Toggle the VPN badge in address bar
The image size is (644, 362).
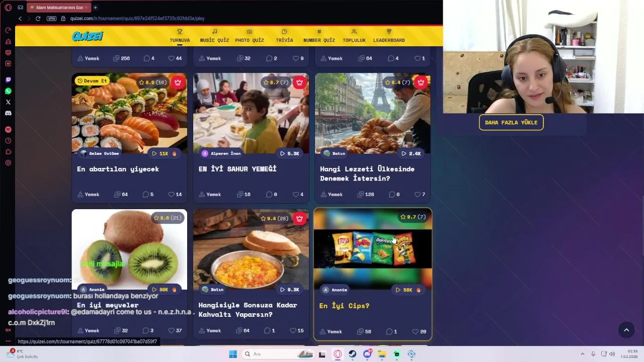coord(51,19)
